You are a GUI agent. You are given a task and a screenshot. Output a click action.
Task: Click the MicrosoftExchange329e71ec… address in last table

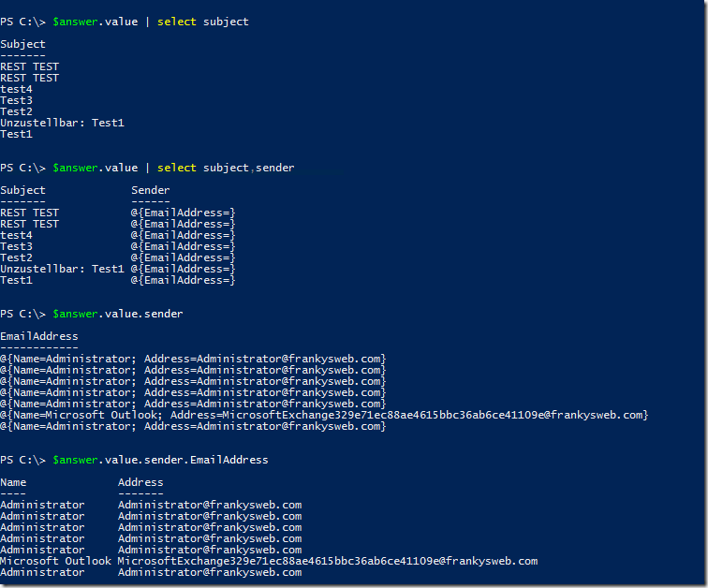(328, 561)
